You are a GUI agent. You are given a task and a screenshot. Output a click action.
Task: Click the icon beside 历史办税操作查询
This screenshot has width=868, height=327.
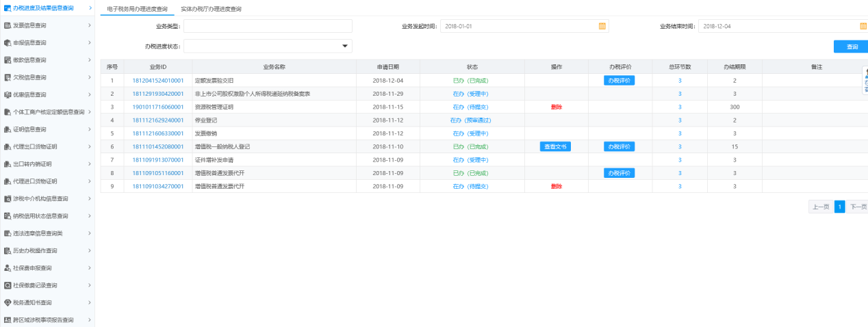pyautogui.click(x=8, y=250)
